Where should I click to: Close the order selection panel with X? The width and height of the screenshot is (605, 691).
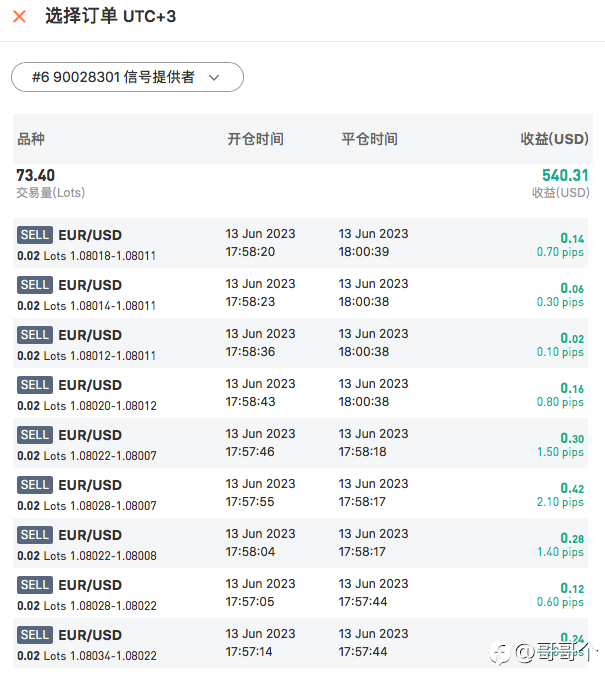(19, 17)
